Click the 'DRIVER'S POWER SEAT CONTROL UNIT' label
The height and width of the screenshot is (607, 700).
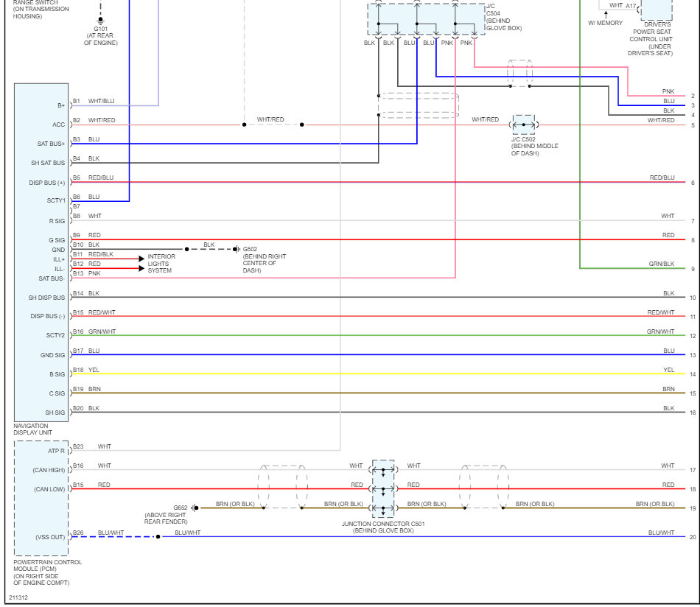tap(651, 32)
